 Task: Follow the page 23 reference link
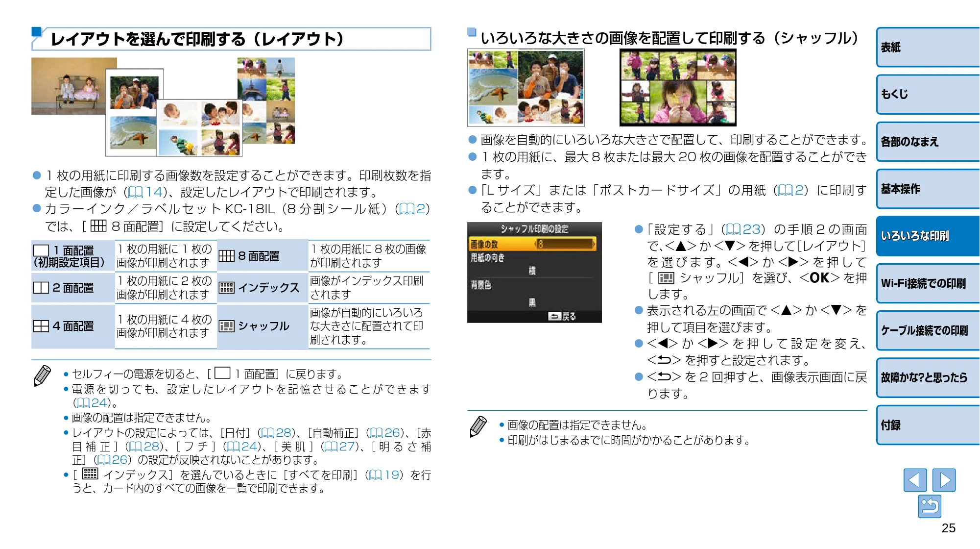pyautogui.click(x=742, y=229)
